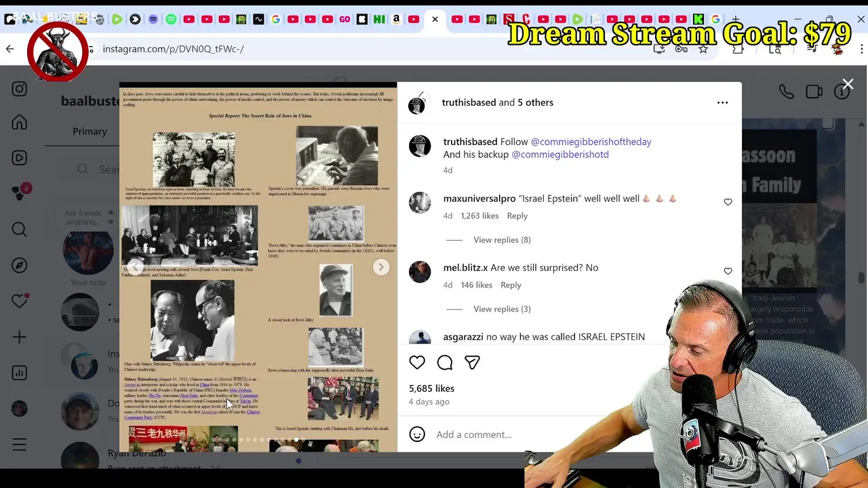The height and width of the screenshot is (488, 868).
Task: Open Search magnifier in Instagram sidebar
Action: click(x=19, y=230)
